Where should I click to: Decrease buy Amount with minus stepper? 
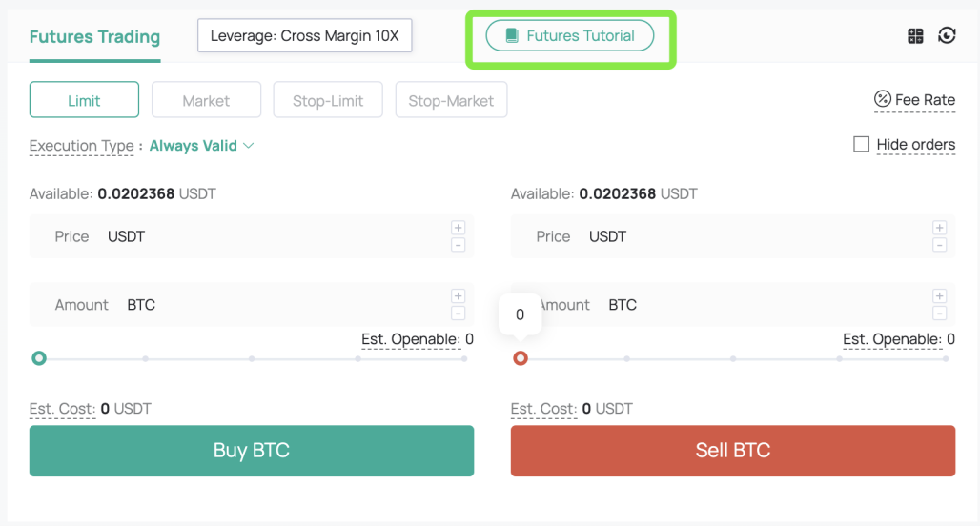pyautogui.click(x=458, y=314)
